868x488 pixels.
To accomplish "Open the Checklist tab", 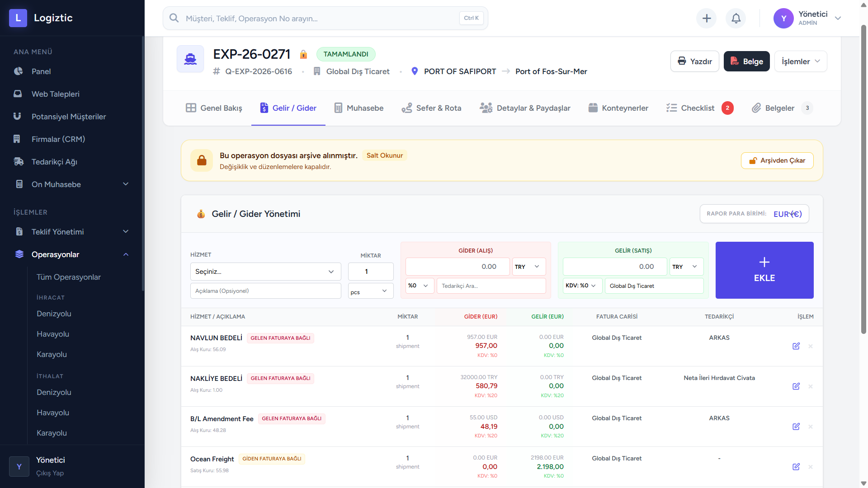I will [x=700, y=108].
